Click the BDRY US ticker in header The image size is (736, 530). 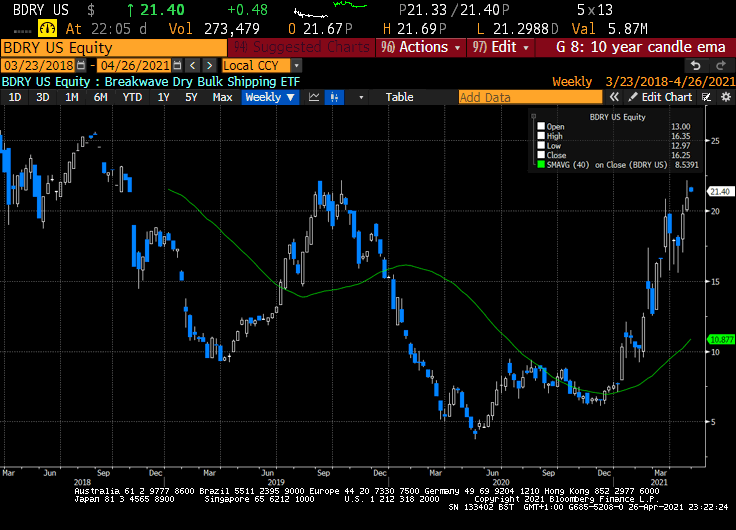(x=41, y=10)
